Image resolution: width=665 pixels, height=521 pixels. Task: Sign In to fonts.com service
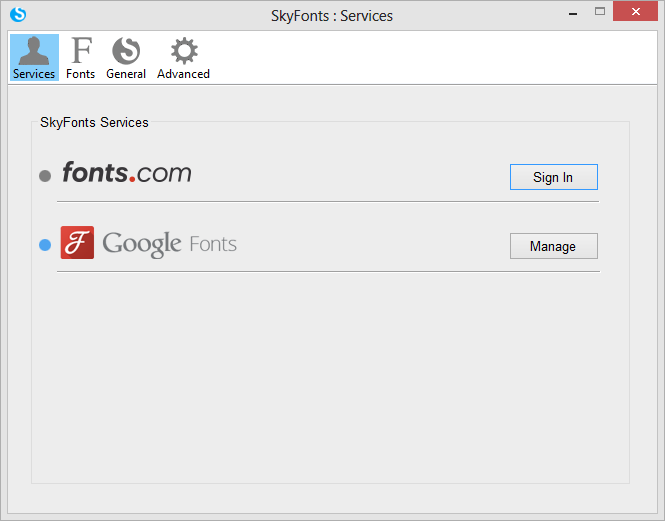click(x=553, y=177)
